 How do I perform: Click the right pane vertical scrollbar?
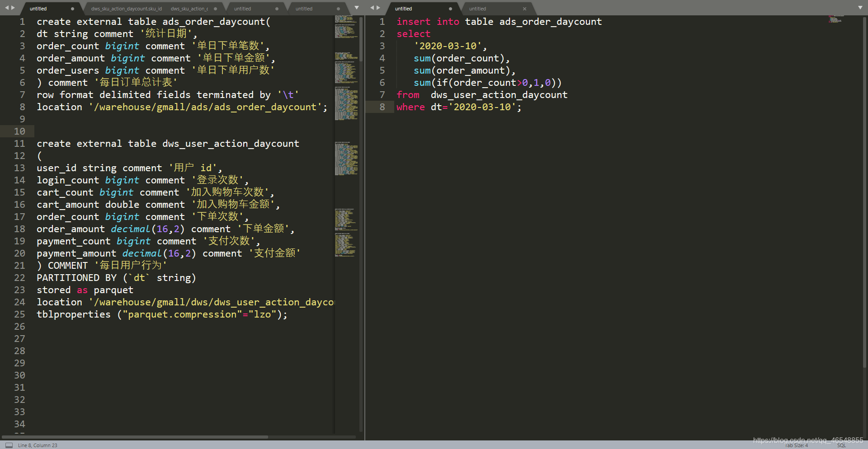865,192
